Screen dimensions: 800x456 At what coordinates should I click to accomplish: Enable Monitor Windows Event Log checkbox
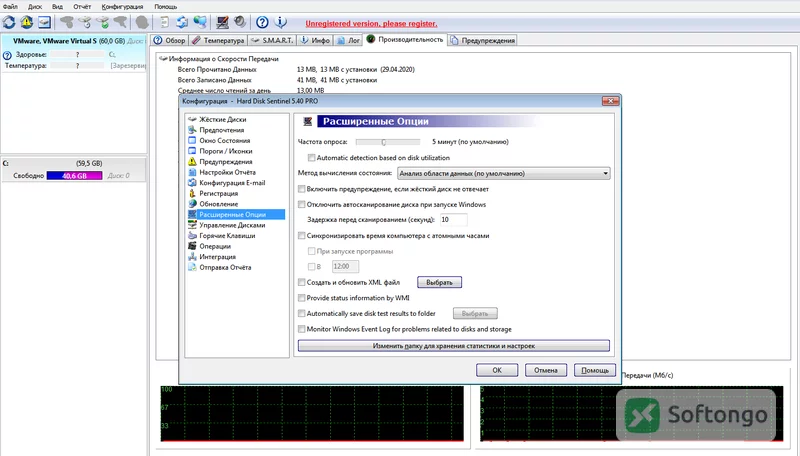[x=302, y=329]
